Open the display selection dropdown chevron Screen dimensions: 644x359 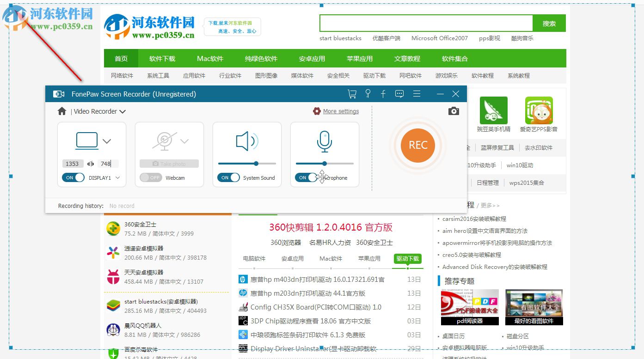point(106,142)
